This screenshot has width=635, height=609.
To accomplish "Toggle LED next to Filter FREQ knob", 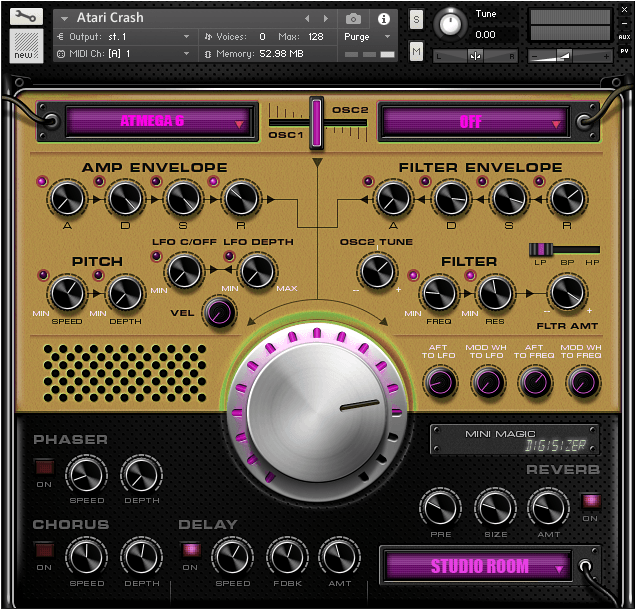I will [413, 275].
